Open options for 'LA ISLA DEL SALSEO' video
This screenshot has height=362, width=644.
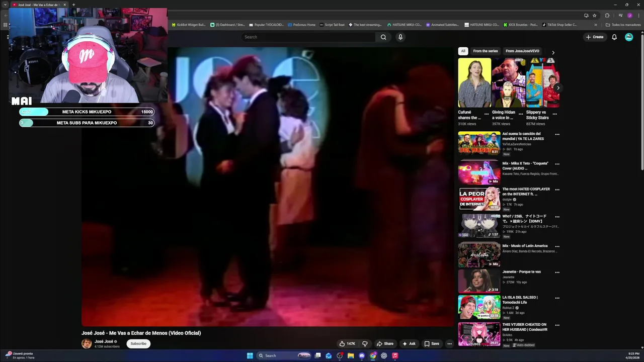(x=557, y=298)
